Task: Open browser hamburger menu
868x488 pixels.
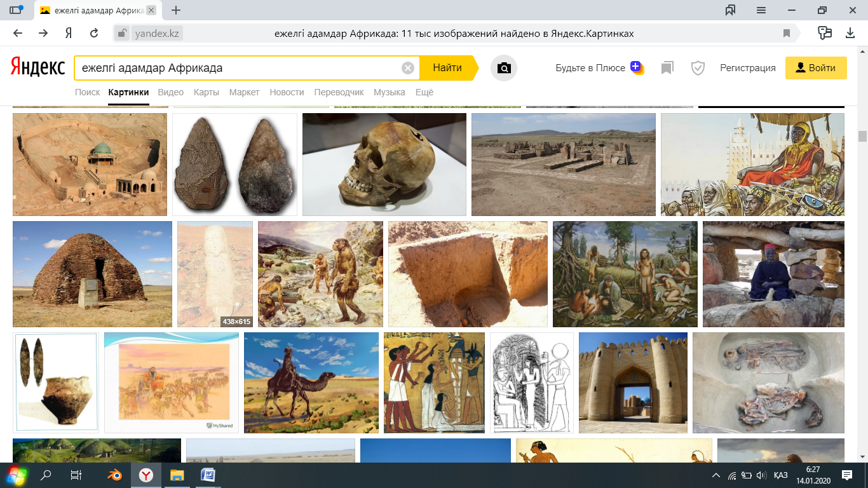Action: click(x=761, y=10)
